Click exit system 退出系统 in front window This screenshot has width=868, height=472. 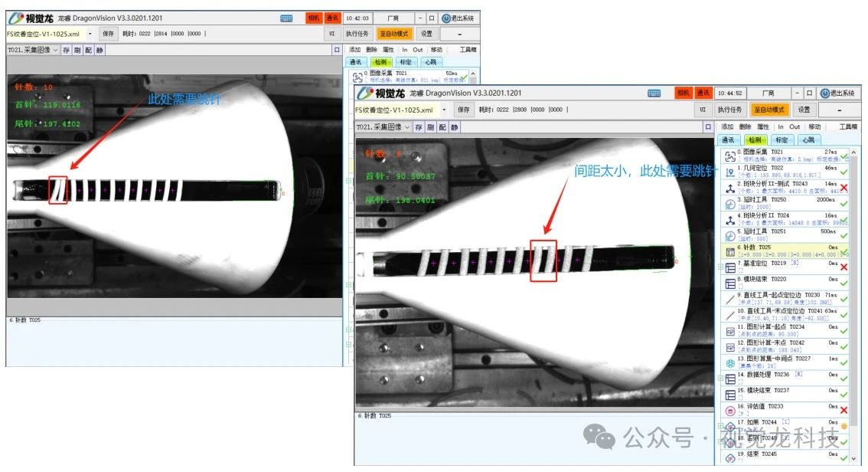pyautogui.click(x=837, y=93)
